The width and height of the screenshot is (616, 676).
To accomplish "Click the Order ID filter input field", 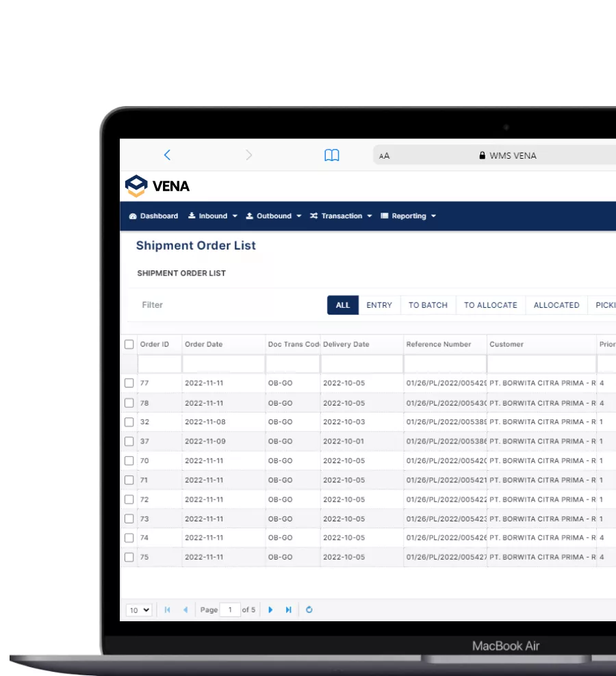I will 159,364.
